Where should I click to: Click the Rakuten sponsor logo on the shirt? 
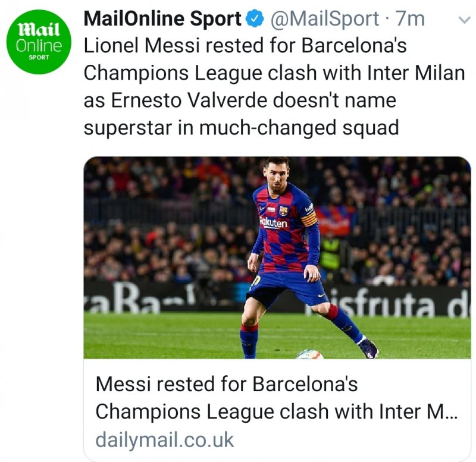tap(274, 223)
